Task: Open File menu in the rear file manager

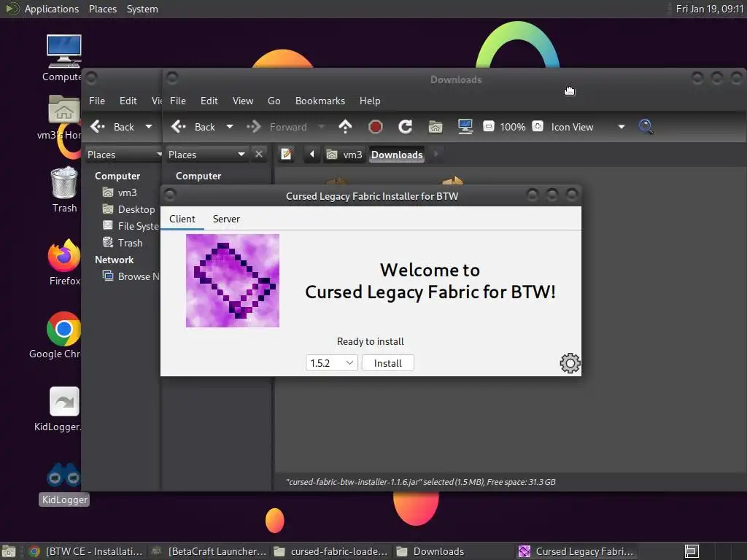Action: 97,101
